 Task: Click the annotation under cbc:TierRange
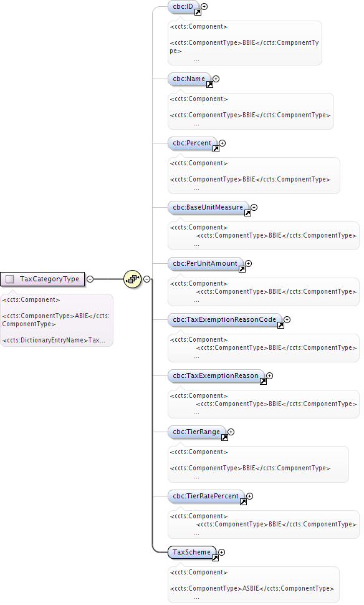(x=258, y=464)
